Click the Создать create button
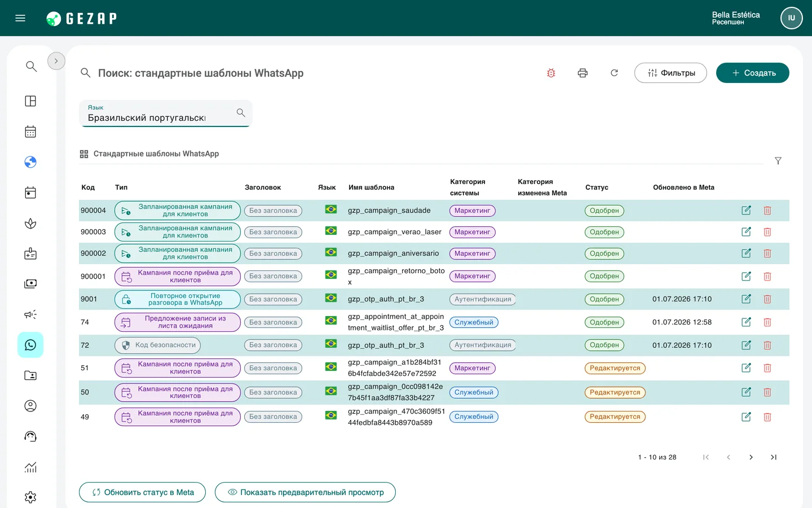 [x=753, y=73]
